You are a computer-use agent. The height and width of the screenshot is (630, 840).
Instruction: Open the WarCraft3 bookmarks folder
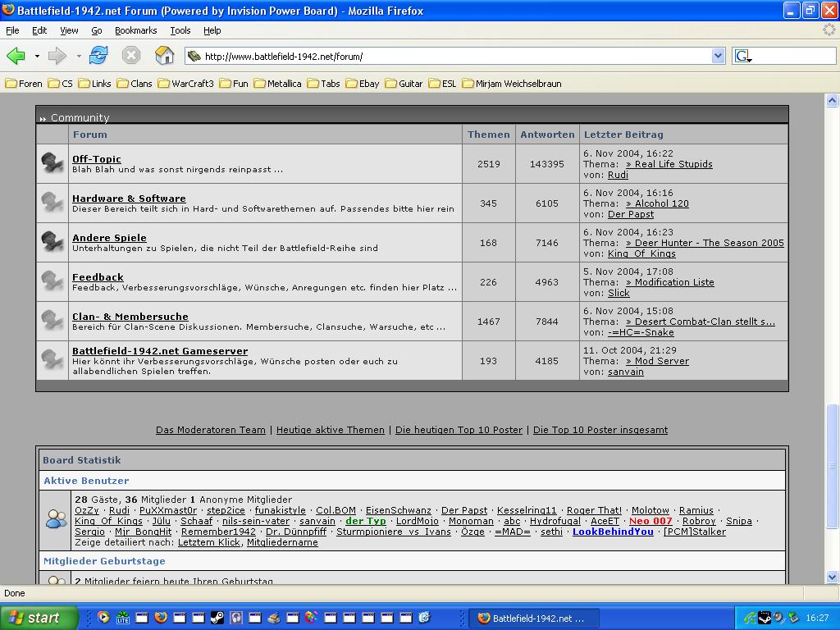click(x=185, y=84)
